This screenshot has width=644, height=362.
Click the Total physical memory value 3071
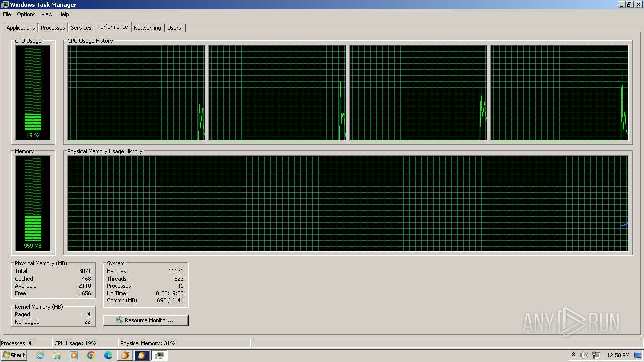click(85, 271)
